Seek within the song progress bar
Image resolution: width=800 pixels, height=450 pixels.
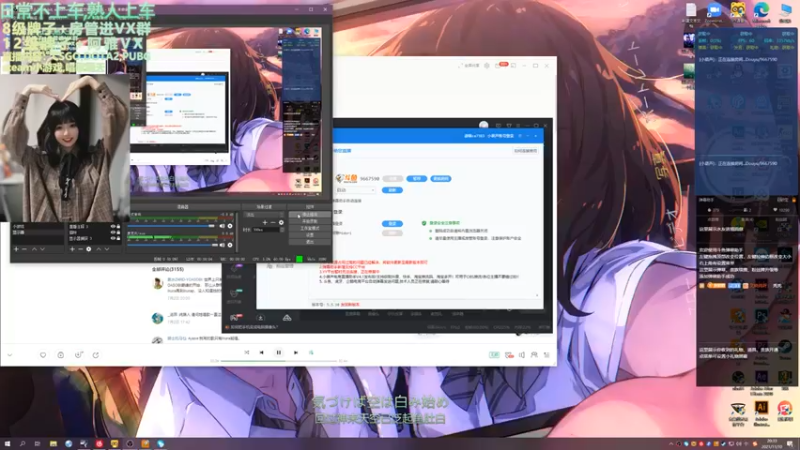point(279,361)
